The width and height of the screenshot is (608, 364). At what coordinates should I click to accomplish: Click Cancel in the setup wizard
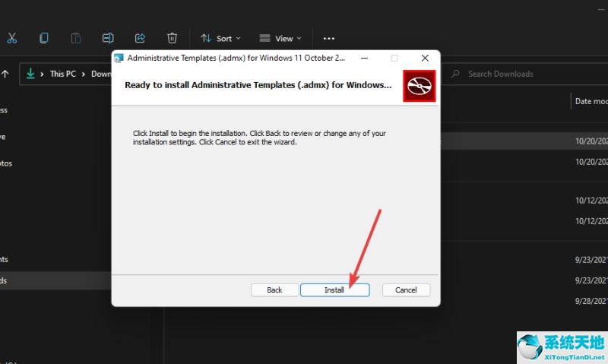[406, 290]
